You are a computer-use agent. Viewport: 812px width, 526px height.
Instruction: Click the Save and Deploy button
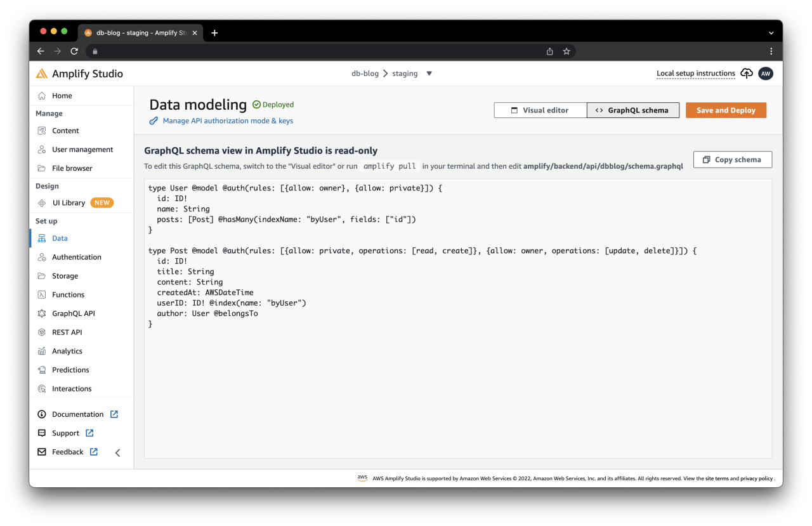726,110
